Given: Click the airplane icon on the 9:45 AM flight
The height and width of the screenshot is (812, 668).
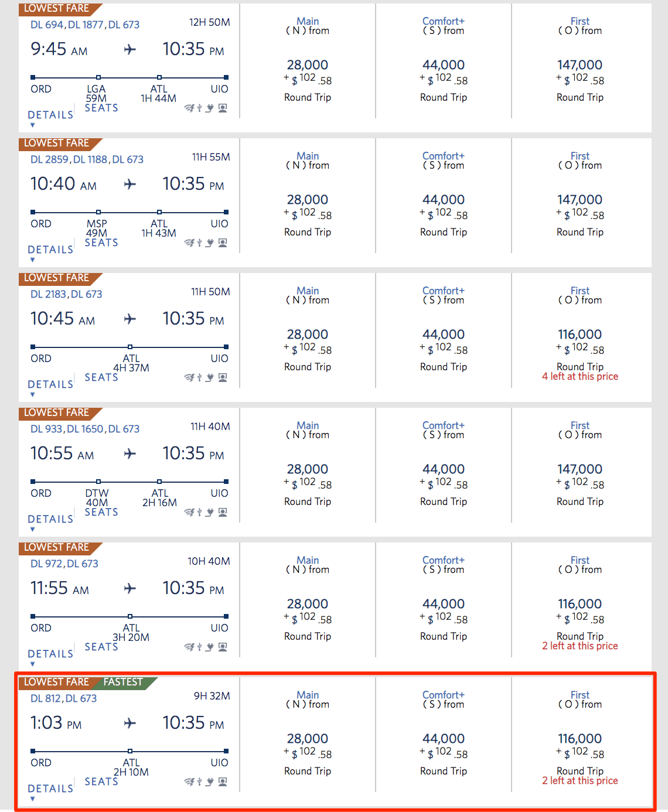Looking at the screenshot, I should [x=129, y=50].
